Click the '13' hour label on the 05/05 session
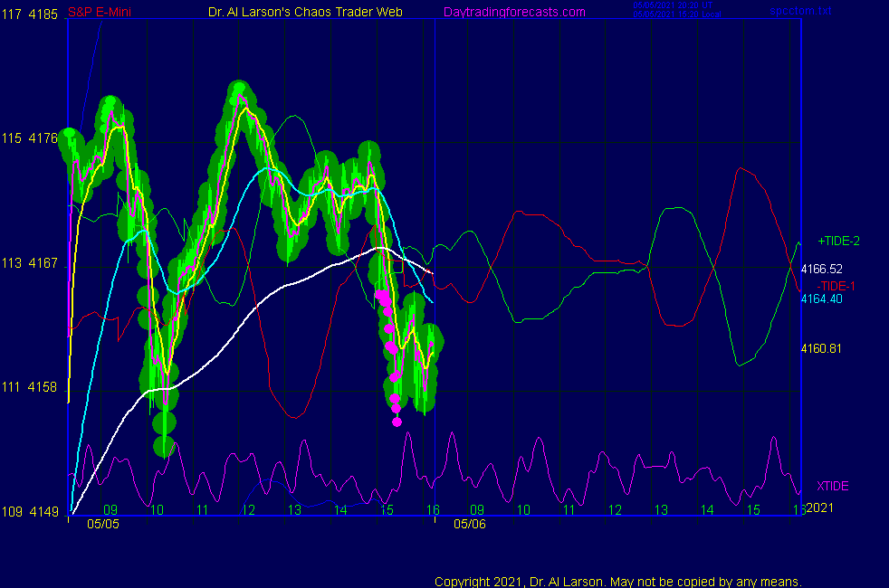Image resolution: width=889 pixels, height=588 pixels. (294, 510)
